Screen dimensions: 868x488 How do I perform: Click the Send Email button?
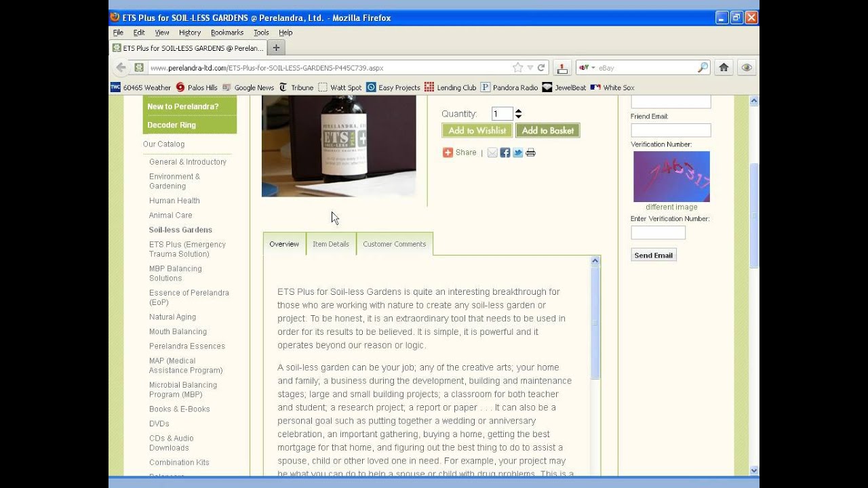pos(654,256)
